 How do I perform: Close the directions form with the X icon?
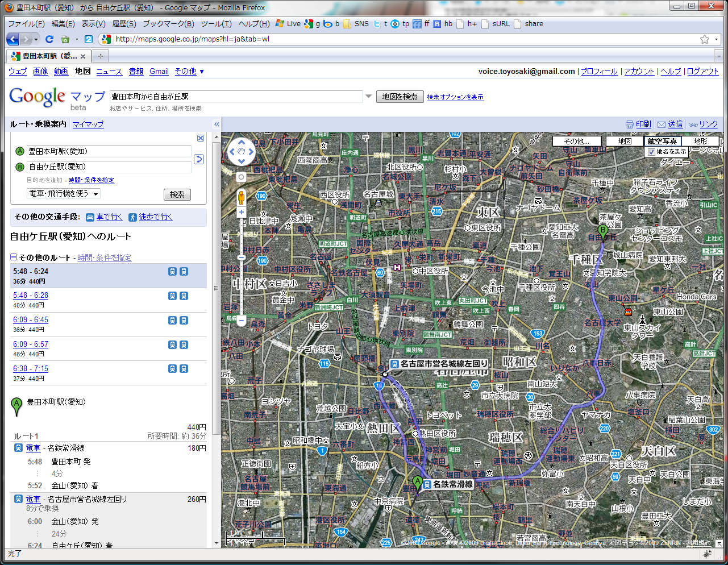coord(201,138)
